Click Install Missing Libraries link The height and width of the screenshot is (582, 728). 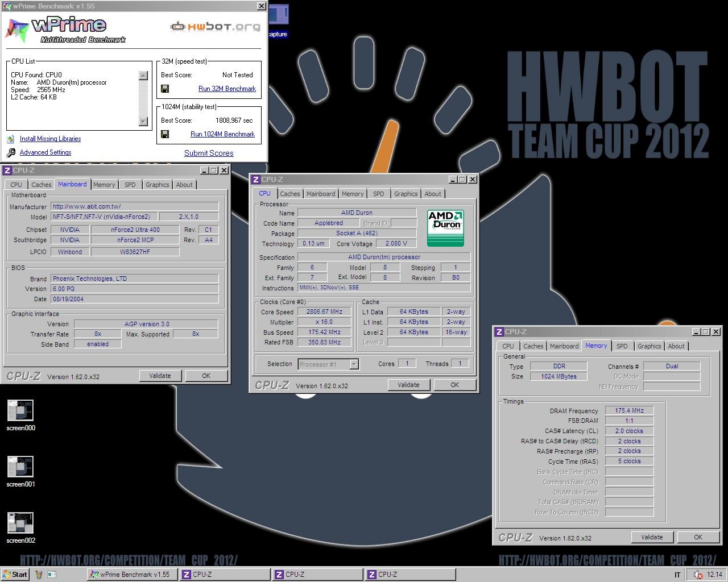(x=50, y=139)
